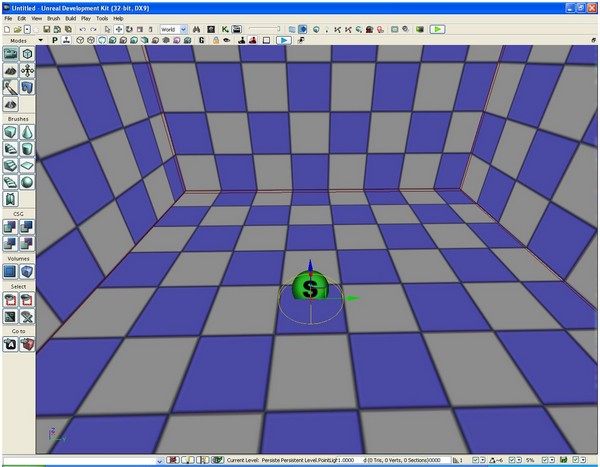Screen dimensions: 600x467
Task: Select the green S actor sphere in viewport
Action: pos(310,286)
